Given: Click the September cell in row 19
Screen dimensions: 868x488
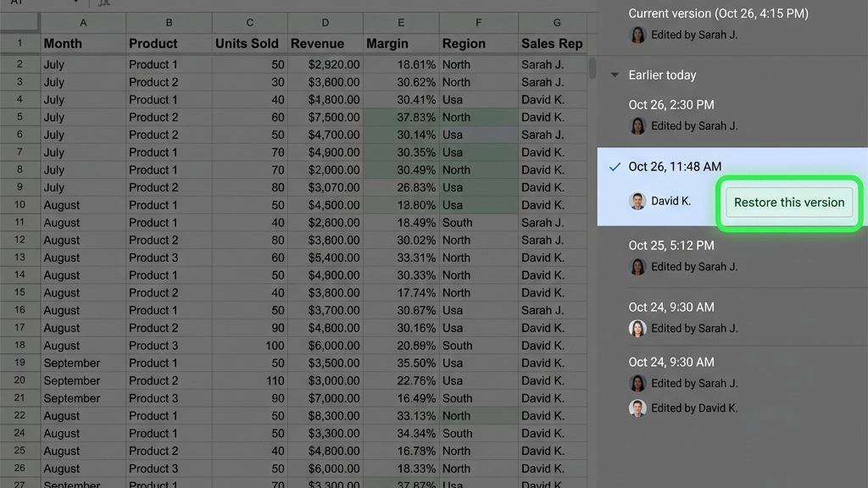Looking at the screenshot, I should pos(83,363).
